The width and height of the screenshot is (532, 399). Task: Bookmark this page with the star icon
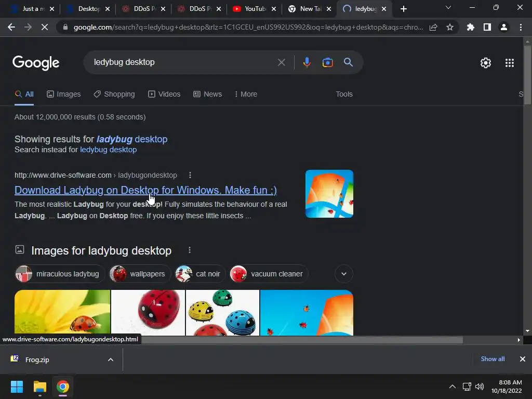(x=450, y=27)
